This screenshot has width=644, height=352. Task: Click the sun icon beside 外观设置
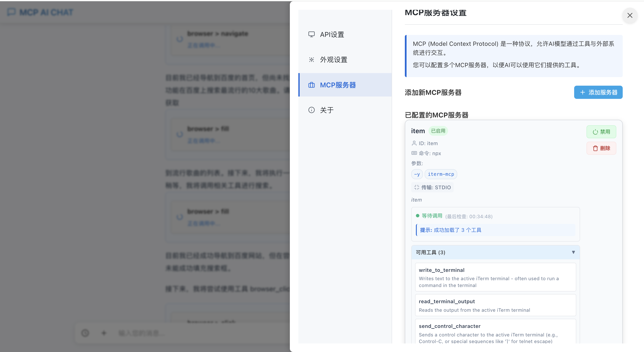311,59
